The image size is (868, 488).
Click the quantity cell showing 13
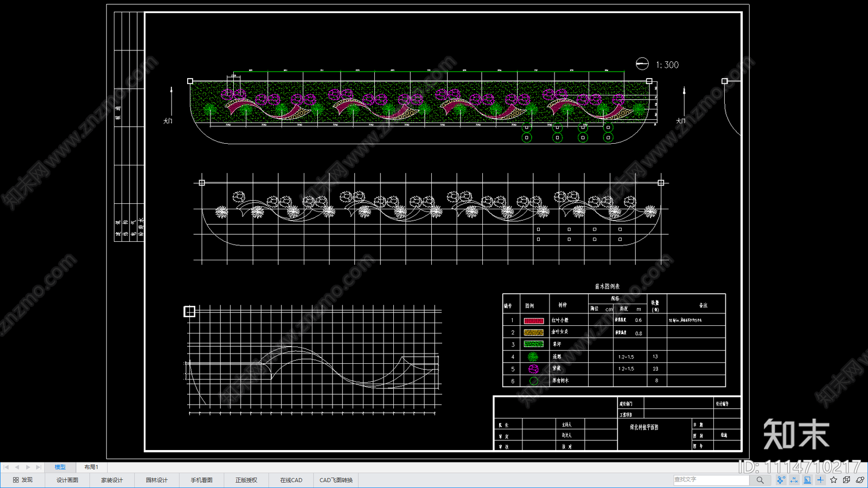655,357
